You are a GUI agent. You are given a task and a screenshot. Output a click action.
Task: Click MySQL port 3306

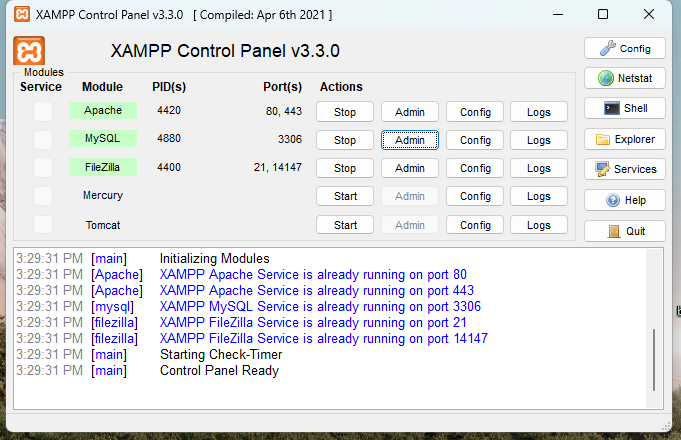tap(290, 139)
